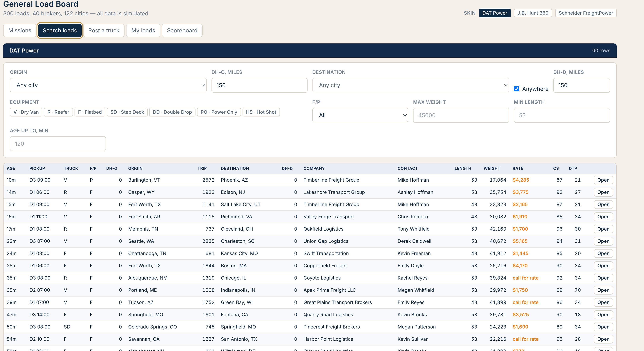Toggle HS · Hot Shot equipment filter

pos(261,112)
